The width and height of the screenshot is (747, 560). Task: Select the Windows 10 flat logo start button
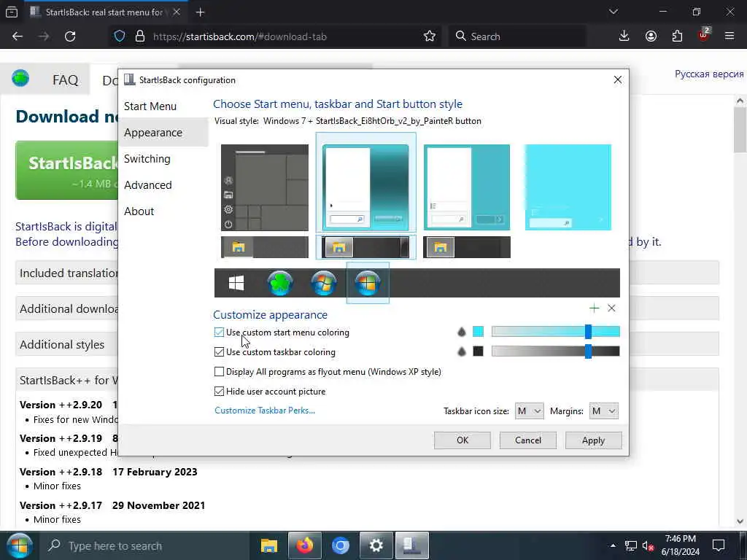coord(236,283)
